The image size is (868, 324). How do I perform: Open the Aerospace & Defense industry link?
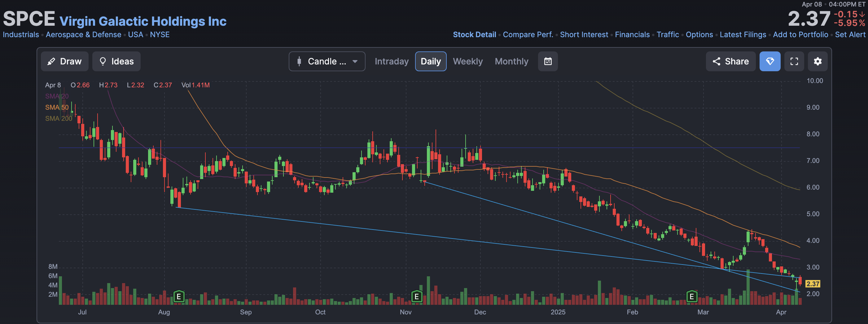tap(84, 35)
